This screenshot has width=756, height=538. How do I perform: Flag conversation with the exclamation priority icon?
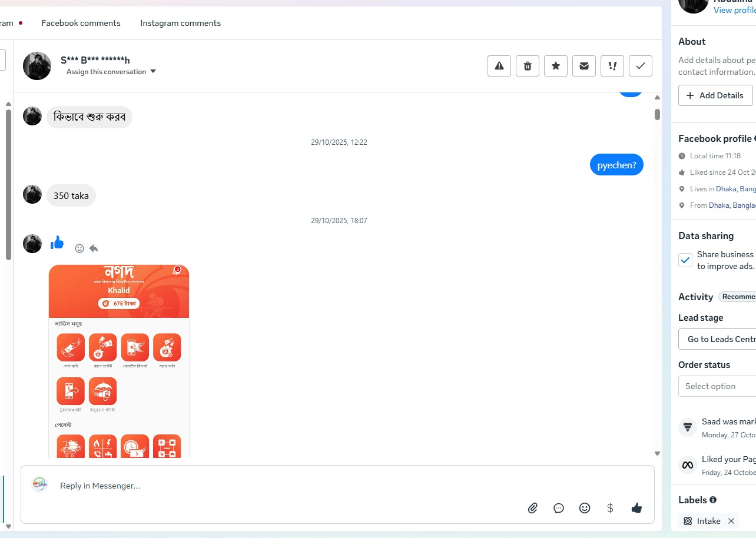612,66
